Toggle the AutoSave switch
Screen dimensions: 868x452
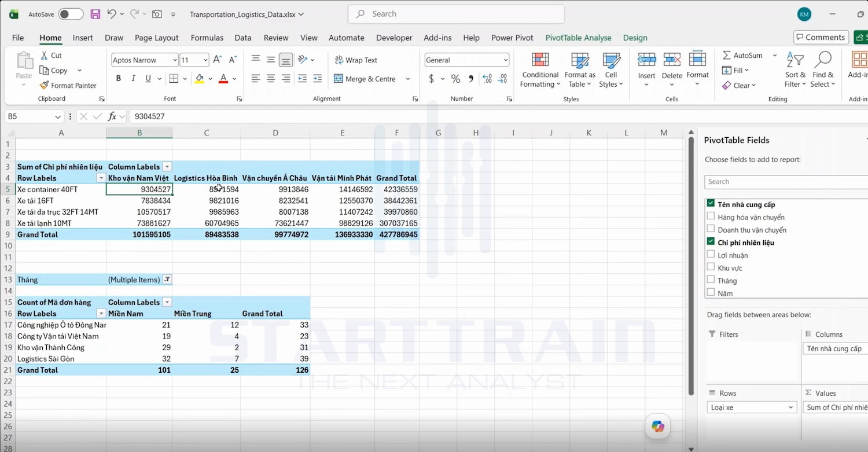71,14
